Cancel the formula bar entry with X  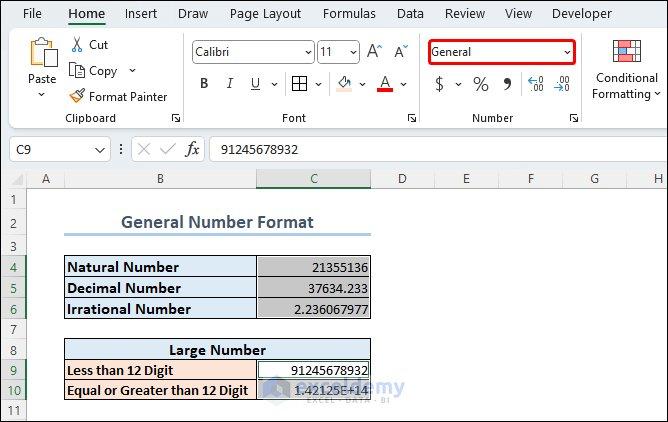144,149
